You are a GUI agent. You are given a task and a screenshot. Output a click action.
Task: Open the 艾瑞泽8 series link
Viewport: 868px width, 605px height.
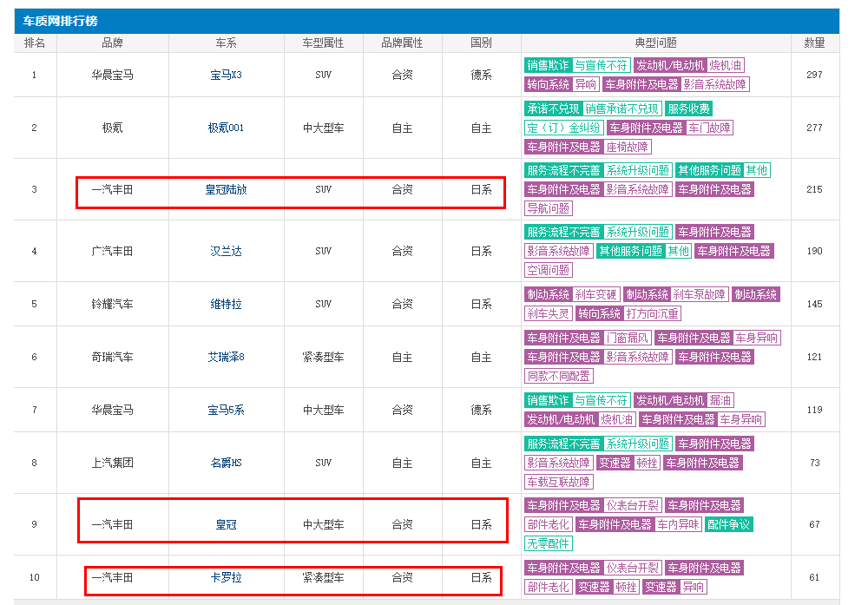(x=226, y=357)
